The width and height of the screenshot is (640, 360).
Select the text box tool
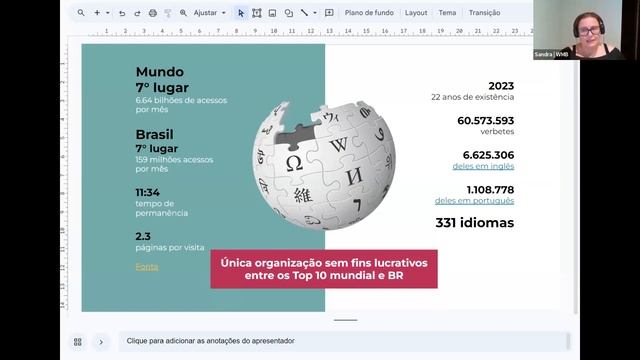pyautogui.click(x=257, y=13)
